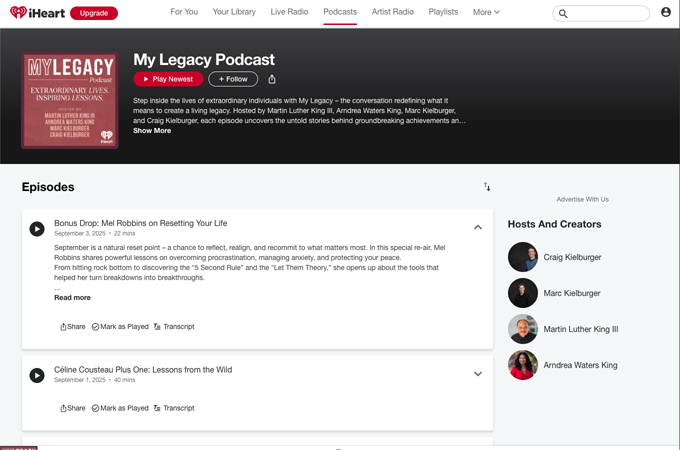This screenshot has height=450, width=680.
Task: Open host Craig Kielburger name link
Action: pos(572,257)
